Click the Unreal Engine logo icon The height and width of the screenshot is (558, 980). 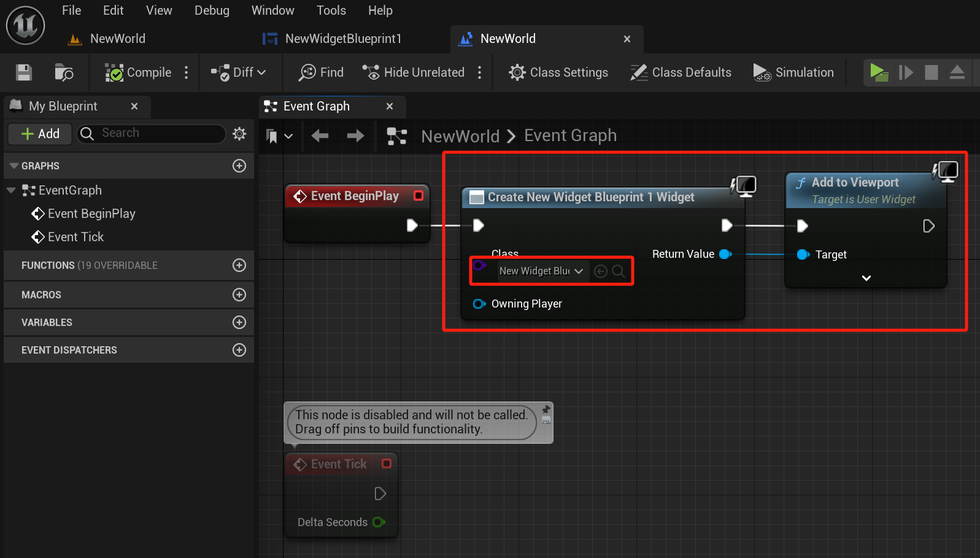coord(25,25)
